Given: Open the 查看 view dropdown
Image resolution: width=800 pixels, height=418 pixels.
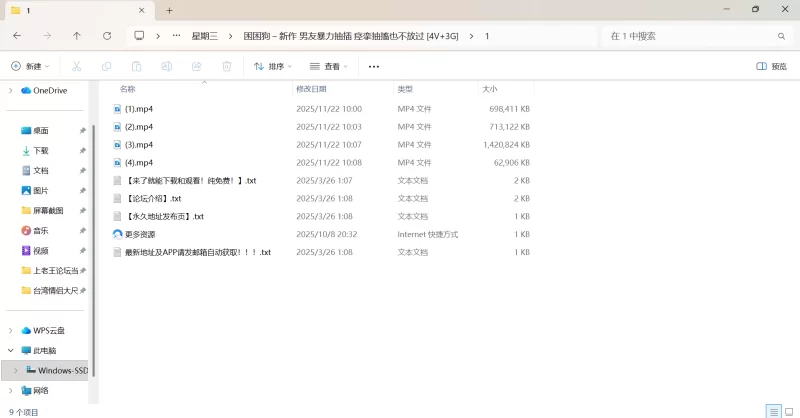Looking at the screenshot, I should click(328, 66).
